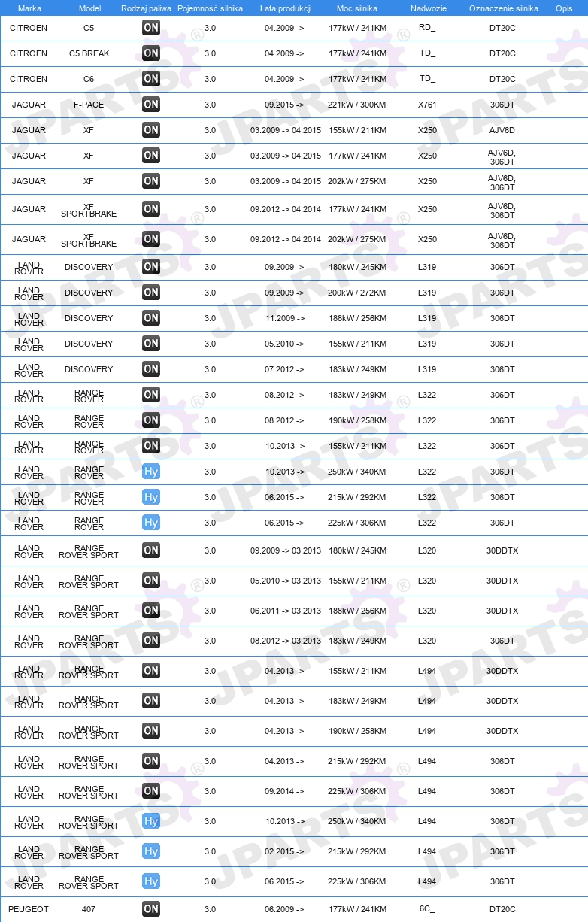Click the DT20C engine code in the Peugeot row

click(x=502, y=909)
